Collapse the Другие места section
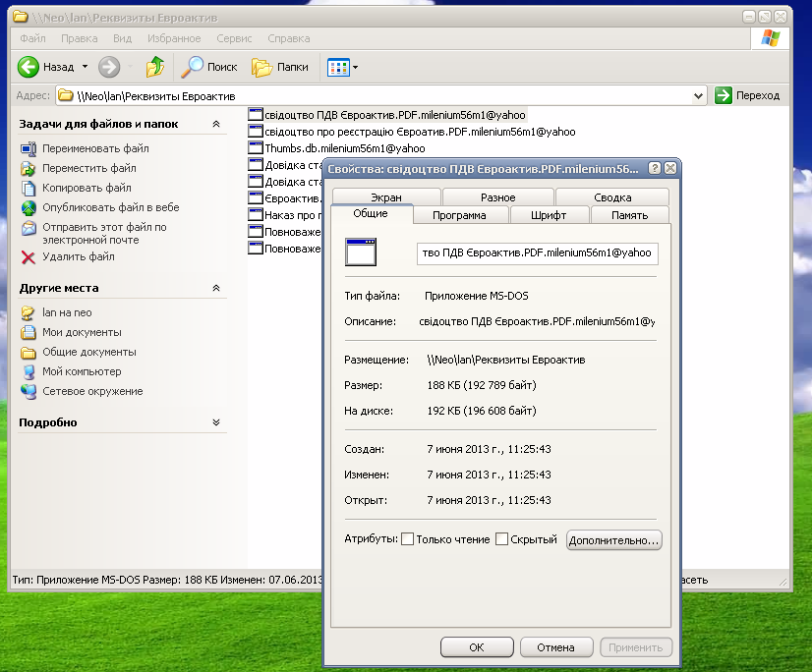 click(216, 289)
